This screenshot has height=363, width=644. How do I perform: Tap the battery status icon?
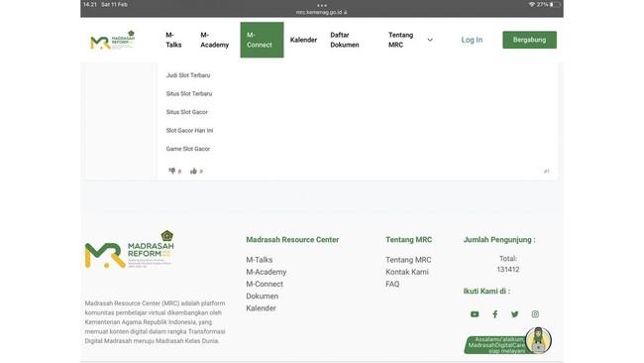pyautogui.click(x=555, y=5)
